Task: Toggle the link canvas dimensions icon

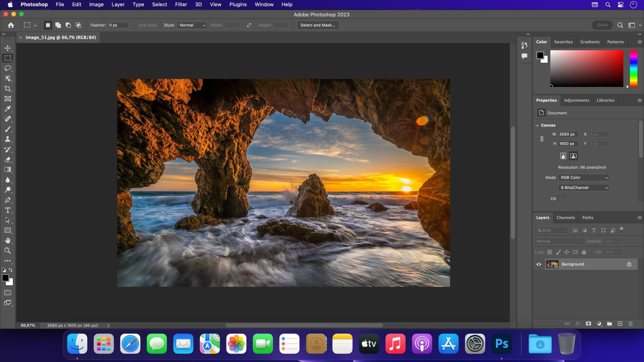Action: pyautogui.click(x=542, y=139)
